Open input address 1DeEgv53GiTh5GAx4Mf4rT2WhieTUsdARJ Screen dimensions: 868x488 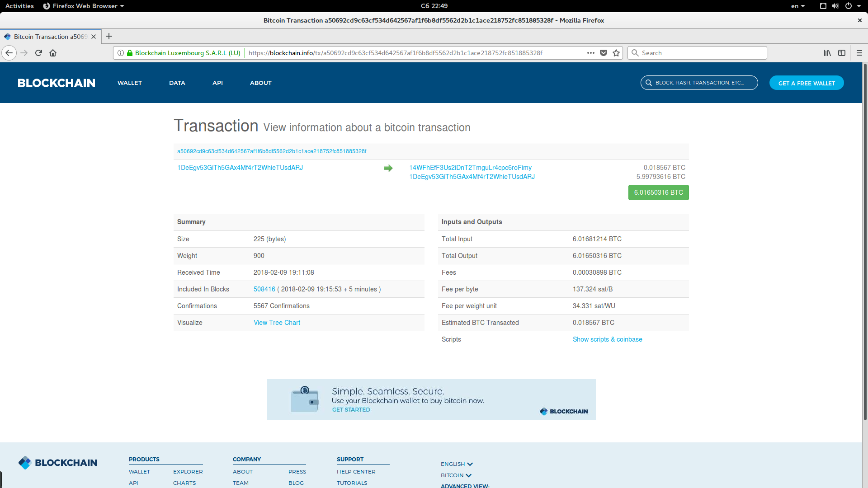[240, 168]
